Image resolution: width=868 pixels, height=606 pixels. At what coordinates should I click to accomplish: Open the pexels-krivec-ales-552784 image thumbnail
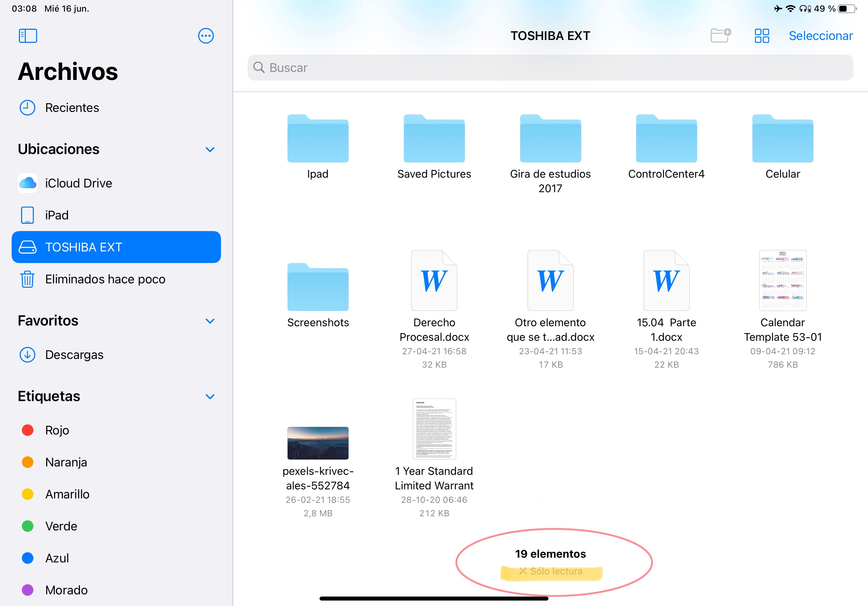tap(318, 443)
